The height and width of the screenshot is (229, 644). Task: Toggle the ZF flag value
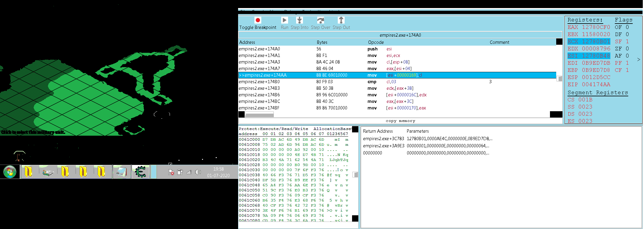[627, 49]
